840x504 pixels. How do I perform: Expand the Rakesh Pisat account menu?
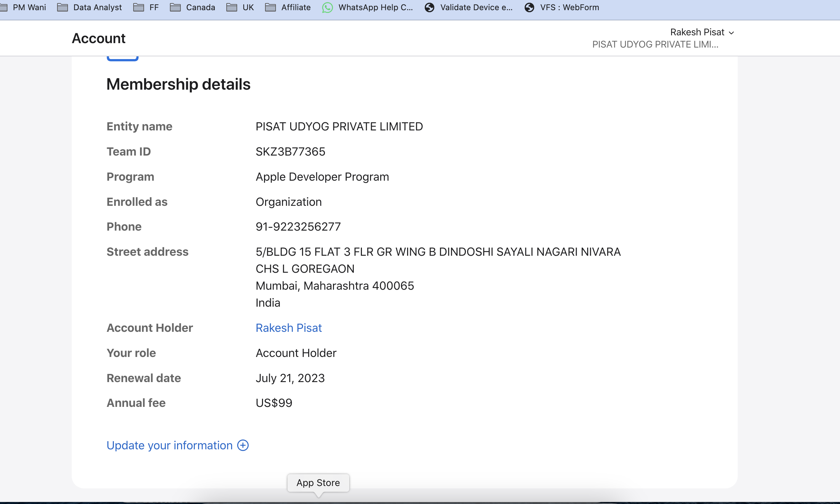coord(702,32)
